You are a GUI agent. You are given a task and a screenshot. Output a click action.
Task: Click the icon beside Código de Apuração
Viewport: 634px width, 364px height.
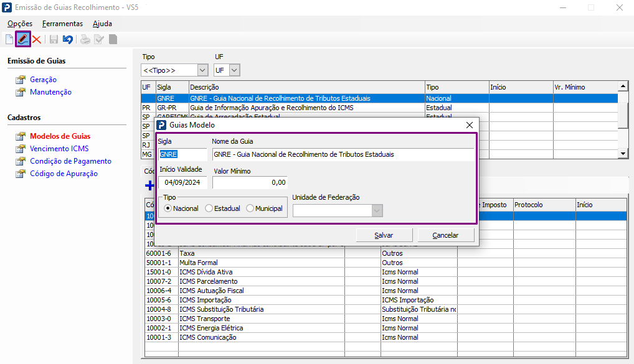(x=20, y=174)
